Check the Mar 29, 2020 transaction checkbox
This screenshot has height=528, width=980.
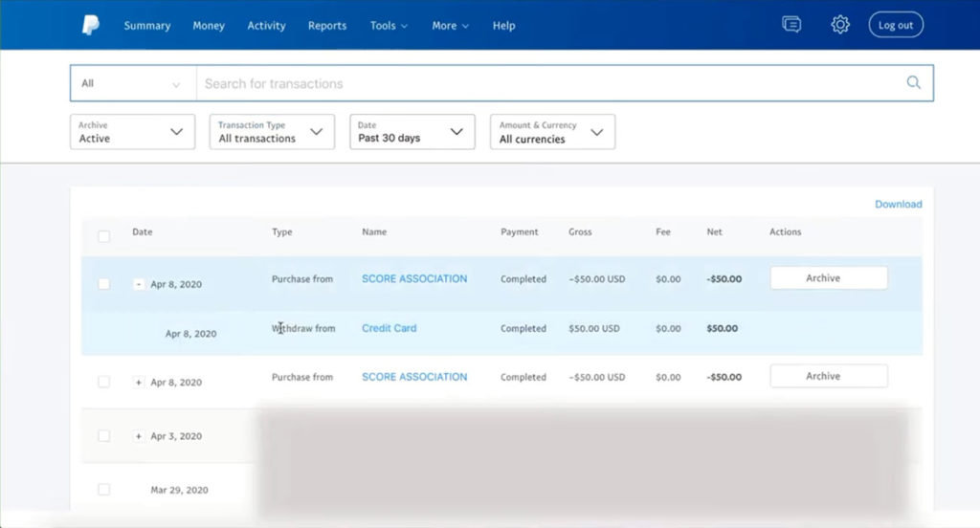(104, 490)
